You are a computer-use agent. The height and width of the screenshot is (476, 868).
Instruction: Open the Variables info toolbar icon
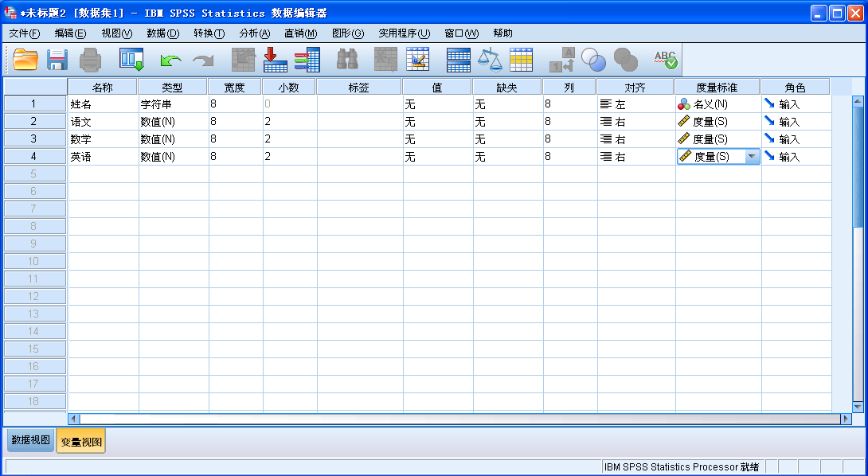coord(307,60)
